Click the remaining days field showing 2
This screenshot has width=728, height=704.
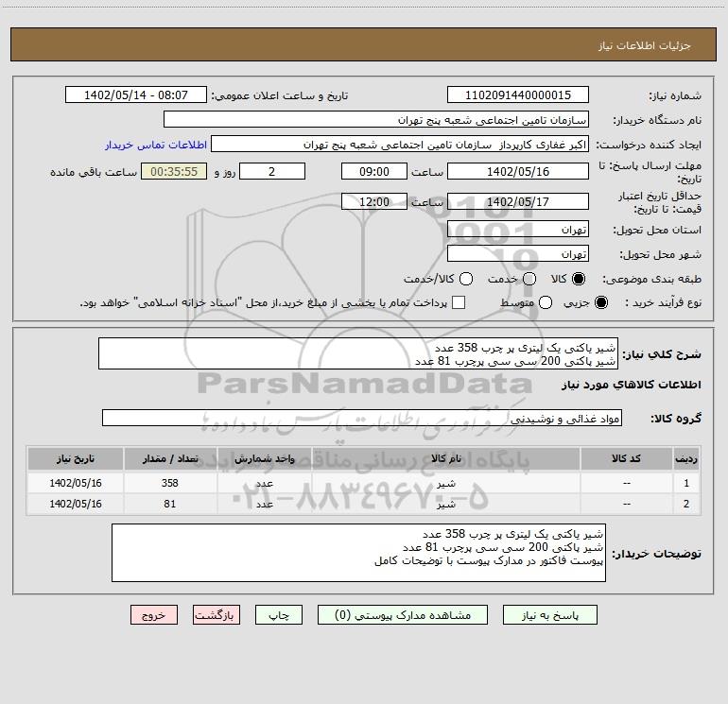(272, 171)
